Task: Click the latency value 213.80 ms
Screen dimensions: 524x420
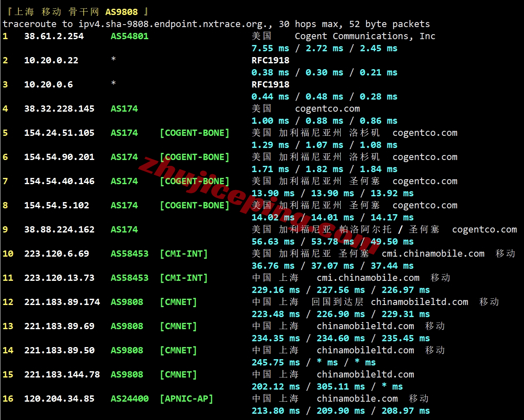Action: (276, 411)
